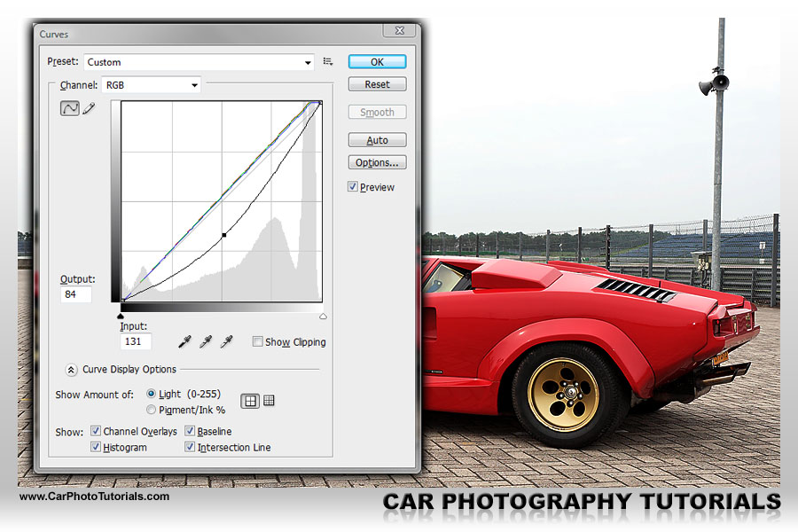
Task: Switch to the detailed 10% grid icon
Action: pyautogui.click(x=269, y=401)
